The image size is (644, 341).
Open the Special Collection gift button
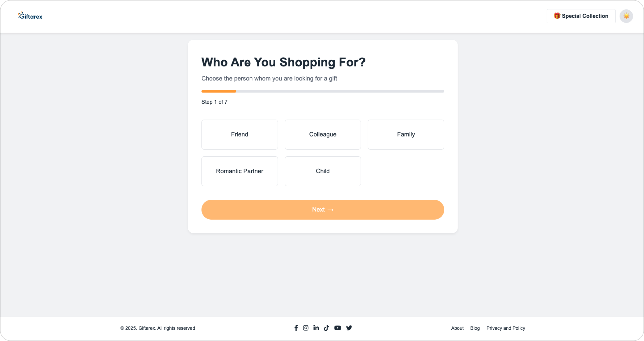(581, 16)
